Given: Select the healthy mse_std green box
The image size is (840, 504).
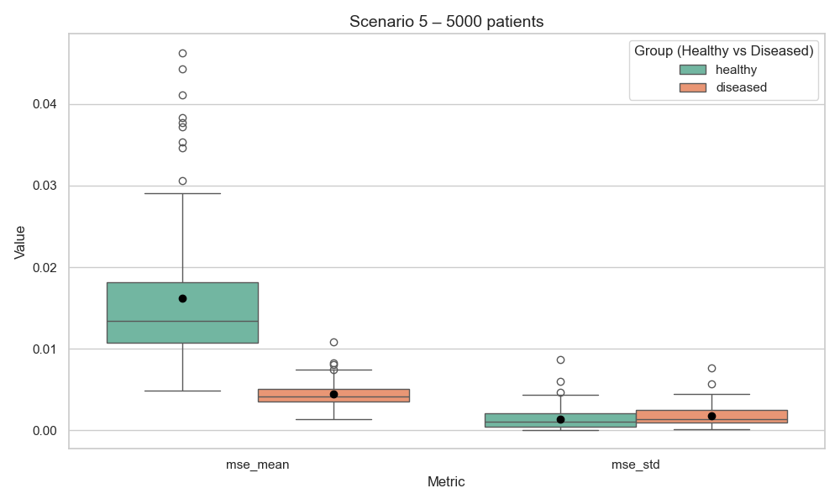Looking at the screenshot, I should coord(560,420).
